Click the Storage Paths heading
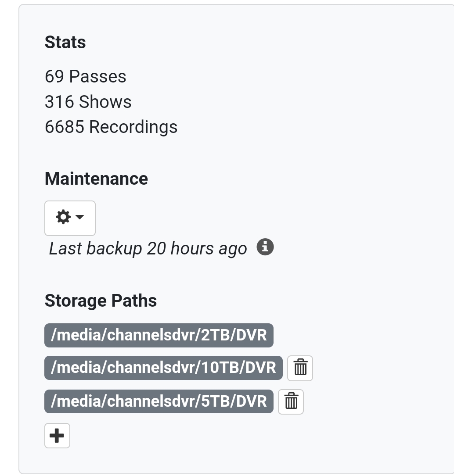Viewport: 454px width, 476px height. tap(101, 301)
